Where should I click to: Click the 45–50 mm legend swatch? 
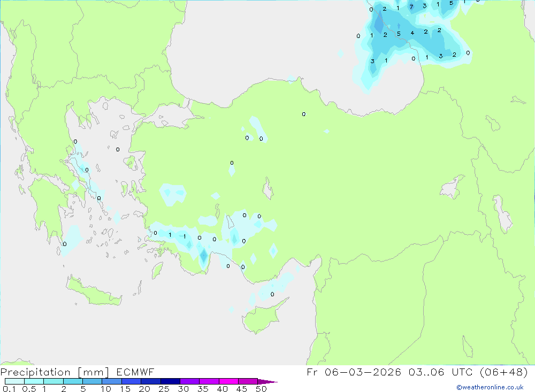pos(248,381)
